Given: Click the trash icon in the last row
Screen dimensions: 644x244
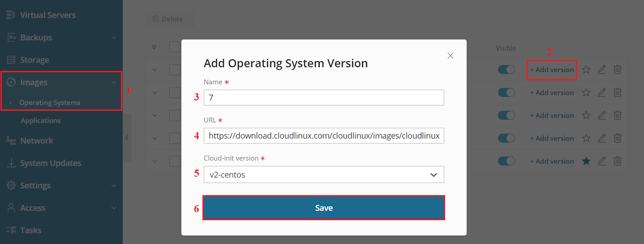Looking at the screenshot, I should [x=617, y=161].
